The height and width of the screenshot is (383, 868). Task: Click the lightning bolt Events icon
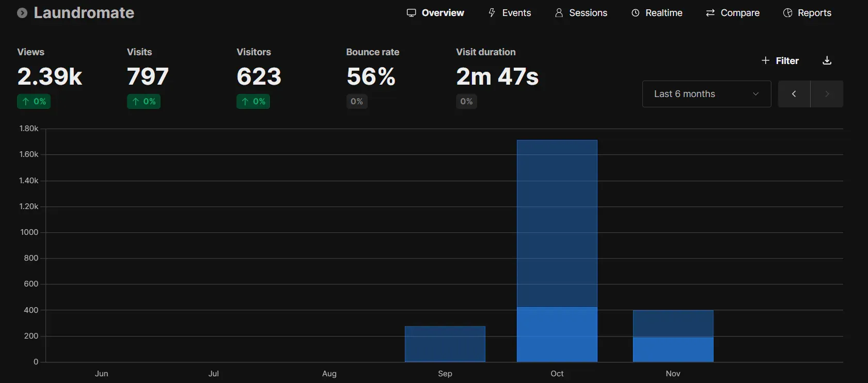click(x=492, y=13)
